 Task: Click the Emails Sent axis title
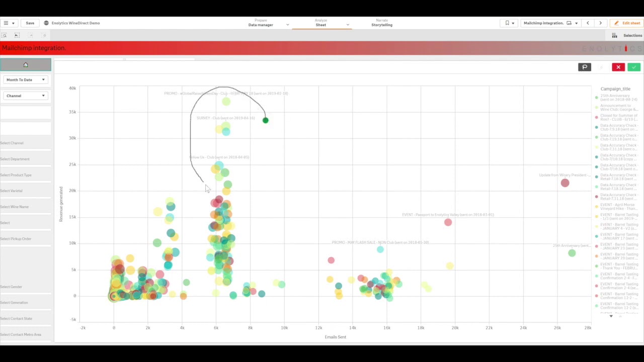(335, 337)
